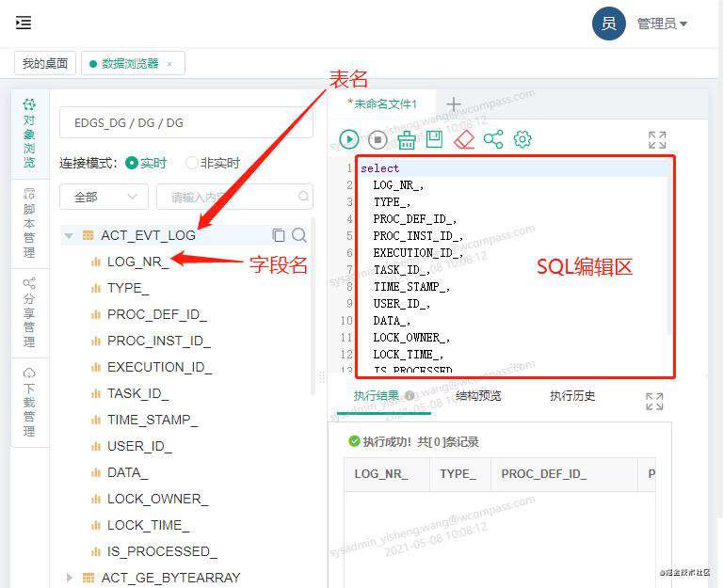The image size is (723, 588).
Task: Click the format SQL broom icon
Action: 407,139
